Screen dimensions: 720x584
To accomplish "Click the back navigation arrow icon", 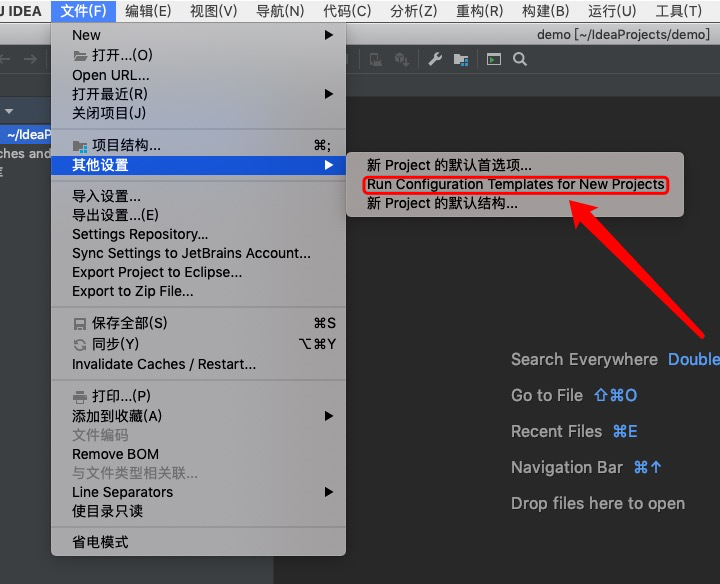I will click(x=6, y=59).
